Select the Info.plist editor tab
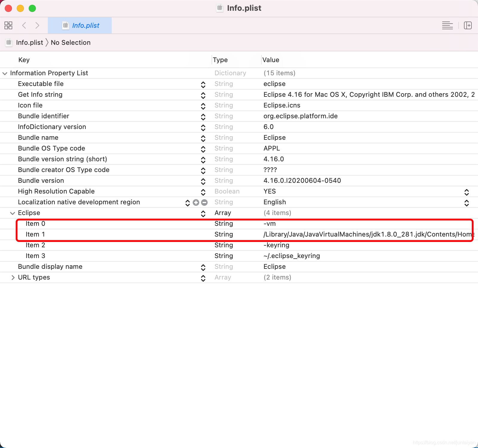 click(80, 25)
